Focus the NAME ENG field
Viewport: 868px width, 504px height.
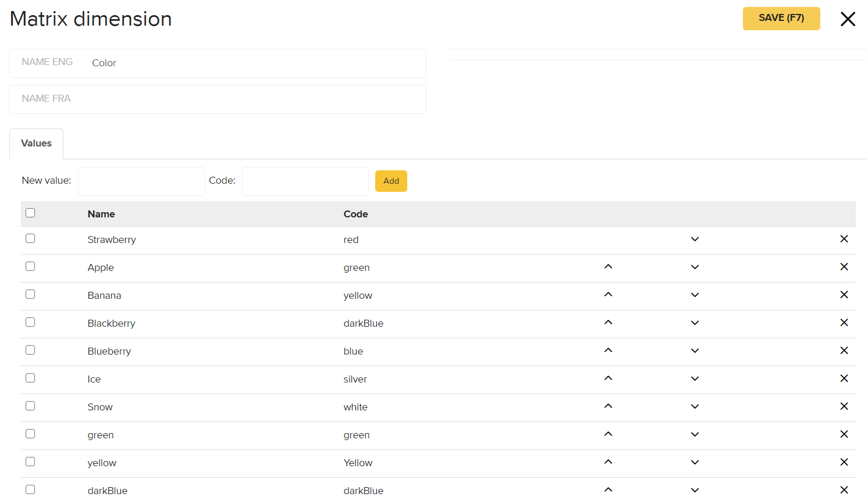pos(218,63)
